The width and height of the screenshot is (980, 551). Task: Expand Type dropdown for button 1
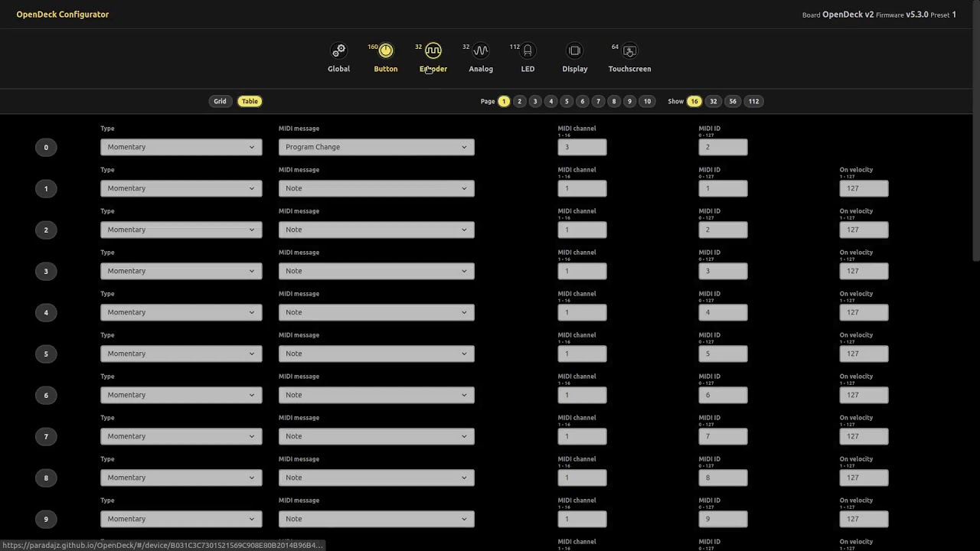181,188
